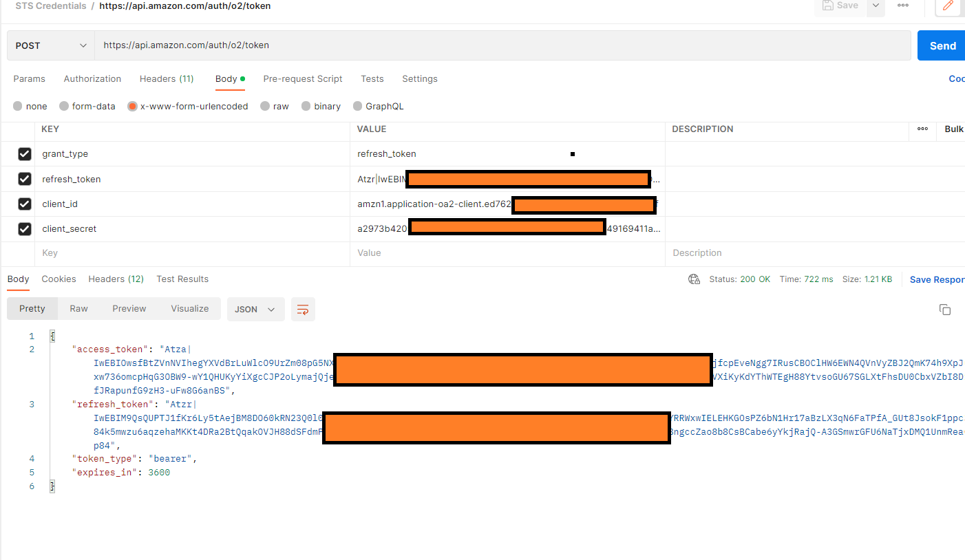
Task: Click the copy response icon
Action: point(945,310)
